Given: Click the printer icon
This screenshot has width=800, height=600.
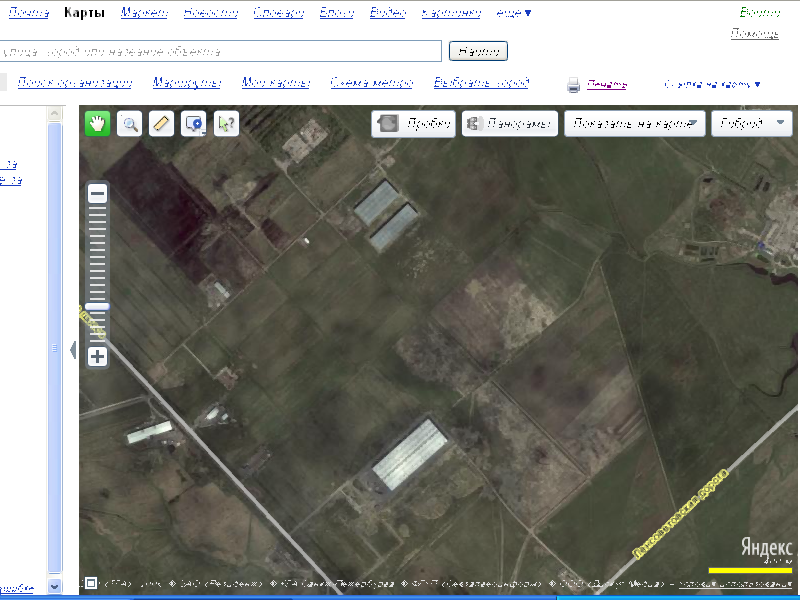Looking at the screenshot, I should [x=574, y=85].
